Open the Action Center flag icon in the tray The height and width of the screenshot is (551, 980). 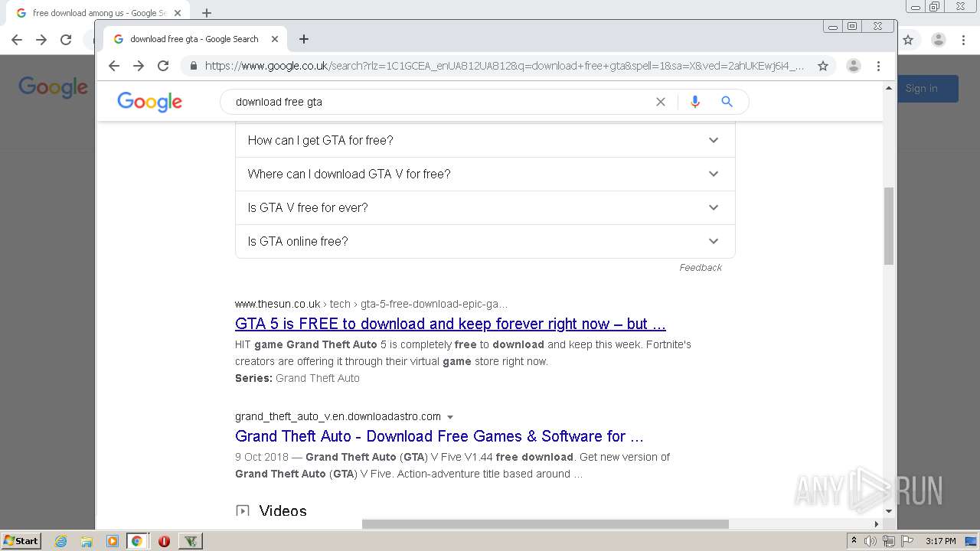907,541
